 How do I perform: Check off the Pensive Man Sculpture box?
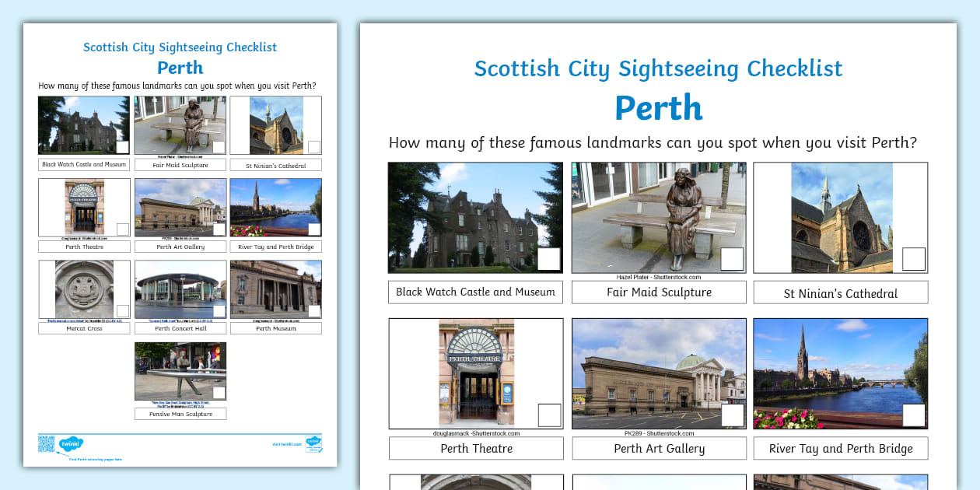[219, 391]
